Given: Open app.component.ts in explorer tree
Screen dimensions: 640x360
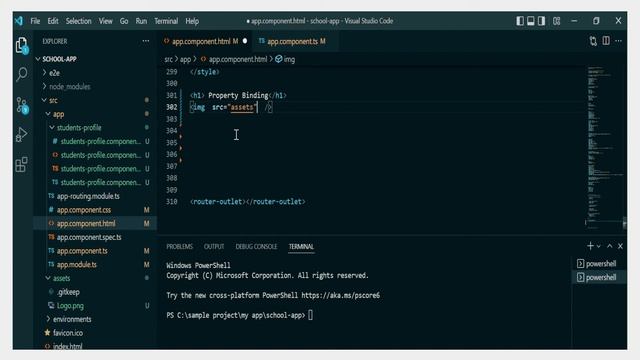Looking at the screenshot, I should [95, 251].
